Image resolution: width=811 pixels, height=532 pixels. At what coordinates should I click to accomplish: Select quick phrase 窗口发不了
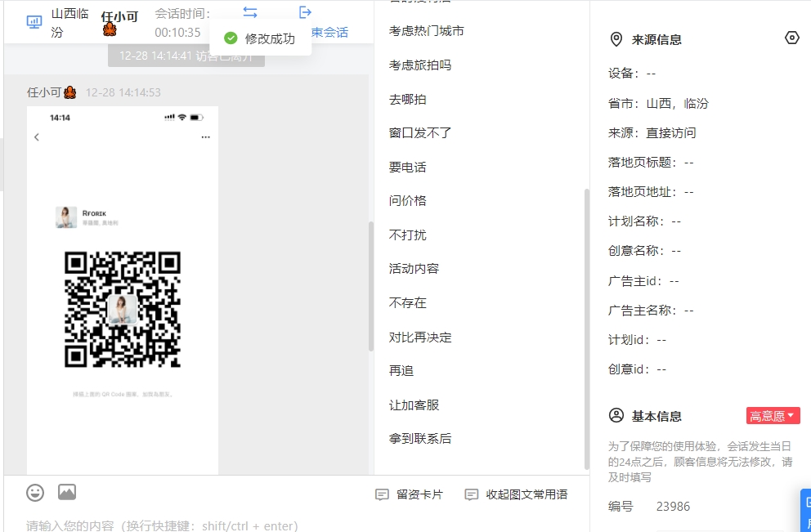tap(420, 133)
